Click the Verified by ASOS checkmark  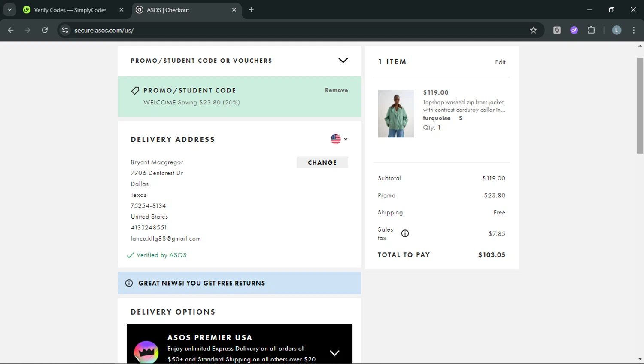(x=130, y=255)
